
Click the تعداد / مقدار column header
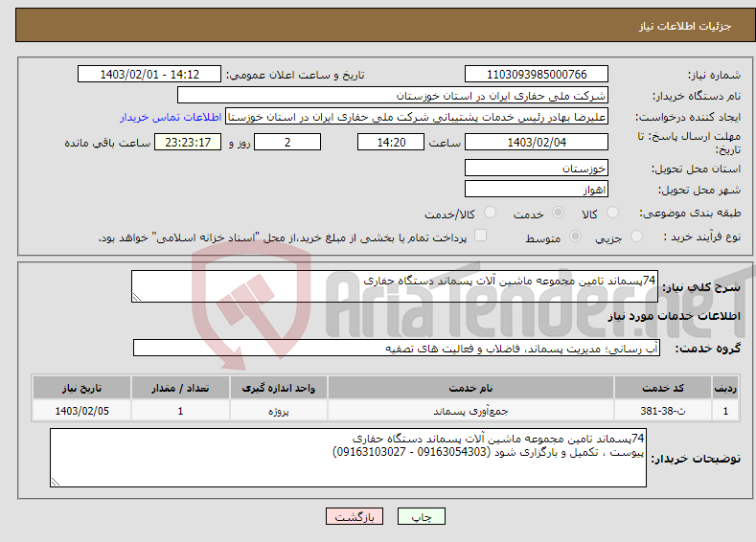point(180,388)
